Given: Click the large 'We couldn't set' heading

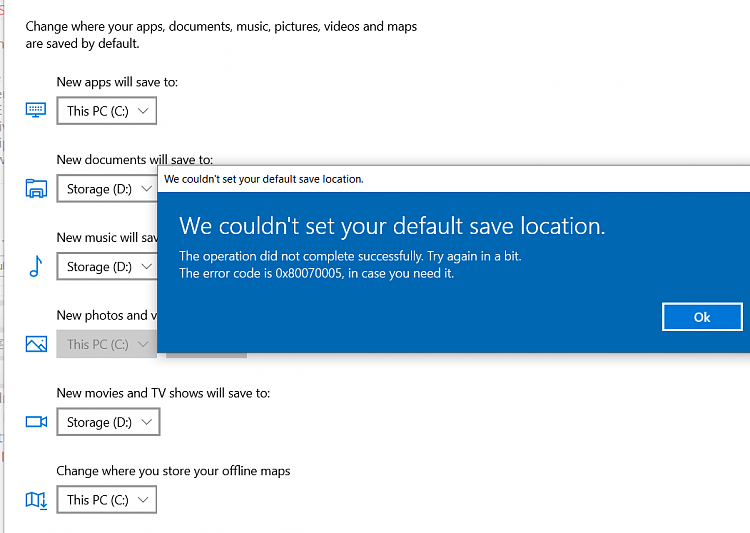Looking at the screenshot, I should (x=392, y=226).
